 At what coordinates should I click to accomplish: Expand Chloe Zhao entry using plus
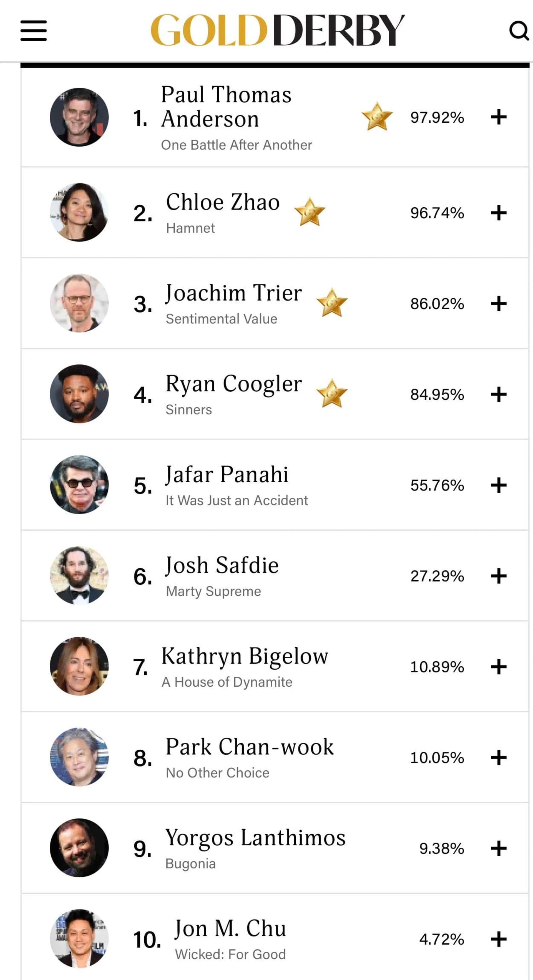pyautogui.click(x=498, y=213)
